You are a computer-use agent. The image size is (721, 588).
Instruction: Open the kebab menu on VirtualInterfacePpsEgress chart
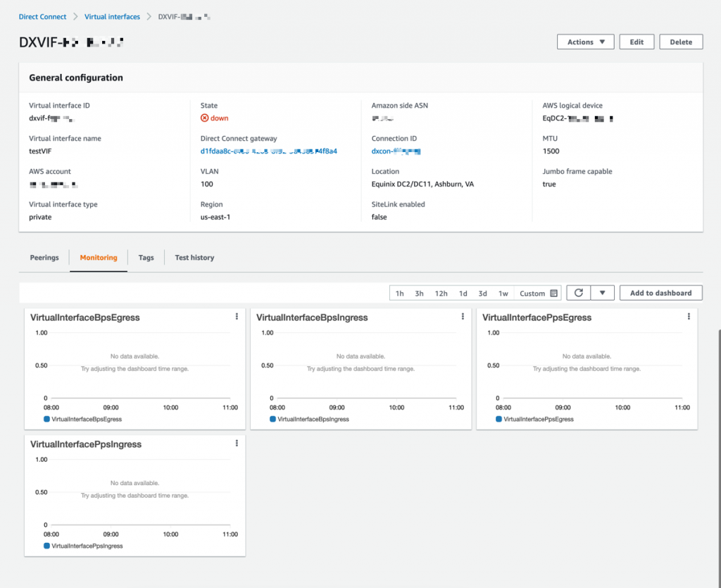pos(689,316)
